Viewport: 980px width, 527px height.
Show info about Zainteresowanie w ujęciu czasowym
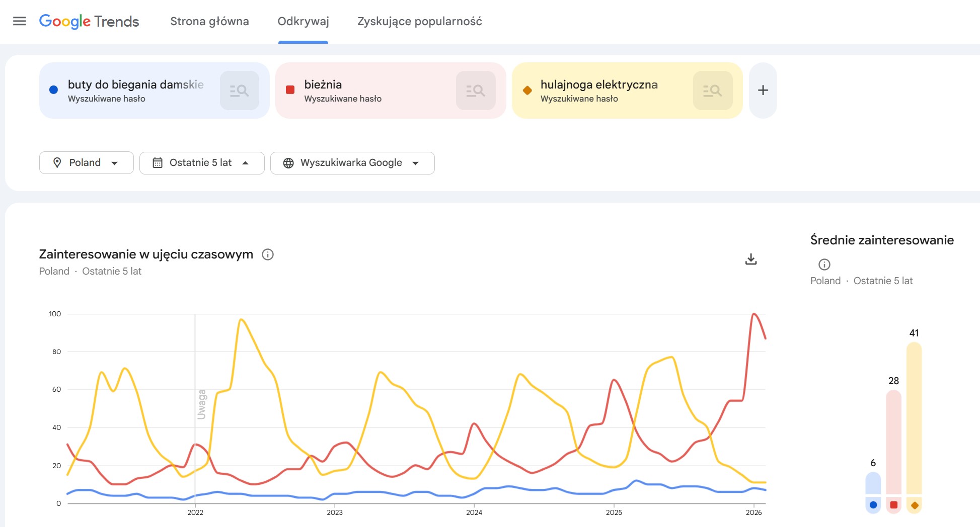pos(268,254)
